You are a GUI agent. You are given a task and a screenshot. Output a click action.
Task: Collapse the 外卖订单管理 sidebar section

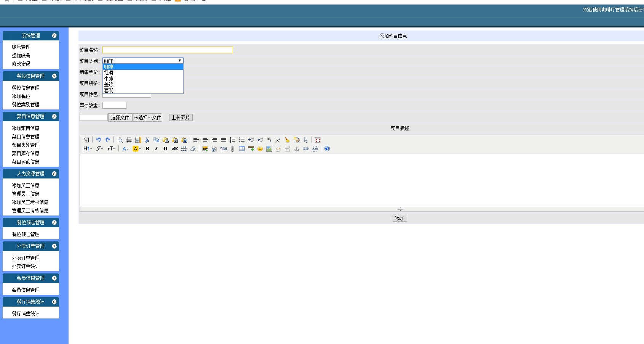tap(54, 246)
